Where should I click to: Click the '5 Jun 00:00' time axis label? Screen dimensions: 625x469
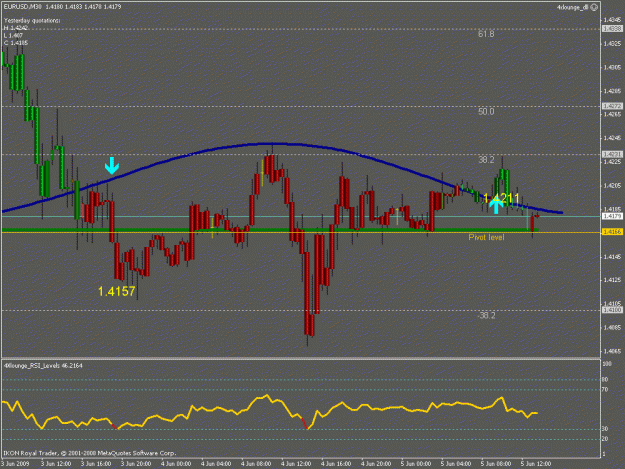click(x=416, y=464)
